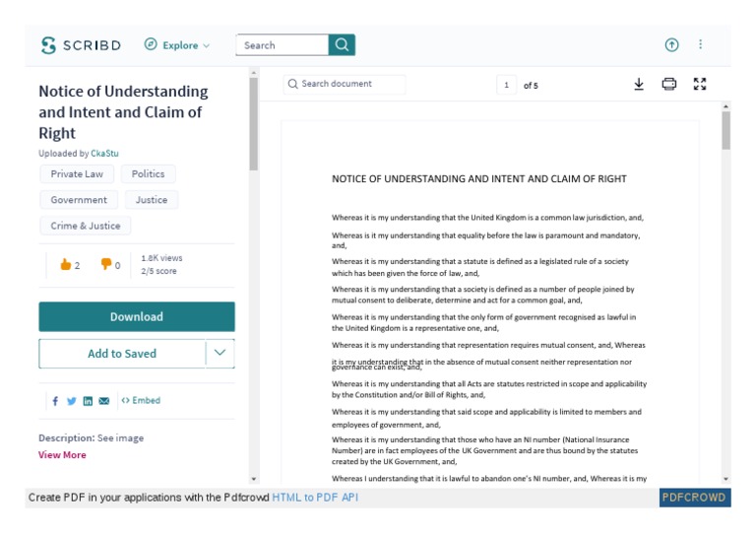
Task: Share on LinkedIn icon
Action: click(88, 401)
